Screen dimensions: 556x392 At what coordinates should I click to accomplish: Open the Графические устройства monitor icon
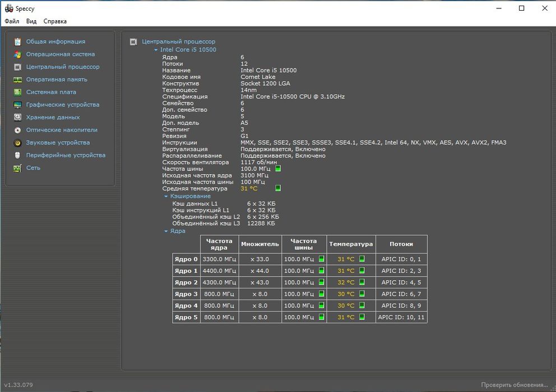pos(17,105)
